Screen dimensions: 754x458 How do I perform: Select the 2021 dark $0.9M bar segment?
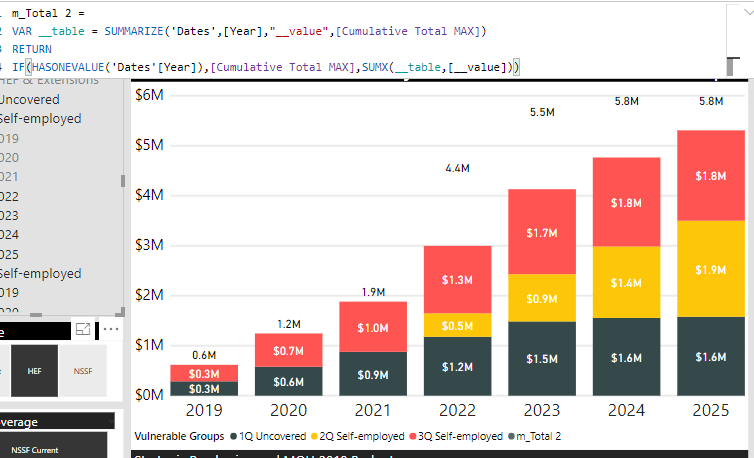tap(373, 374)
